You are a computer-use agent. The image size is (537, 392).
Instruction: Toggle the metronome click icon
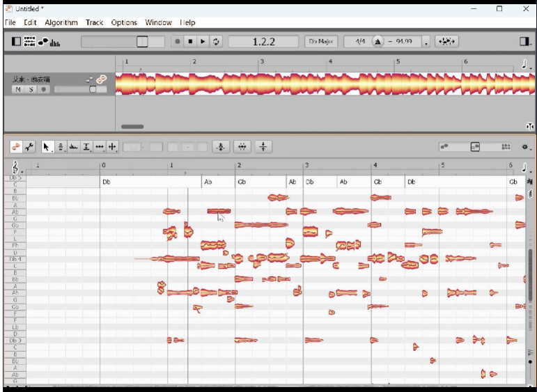(378, 42)
